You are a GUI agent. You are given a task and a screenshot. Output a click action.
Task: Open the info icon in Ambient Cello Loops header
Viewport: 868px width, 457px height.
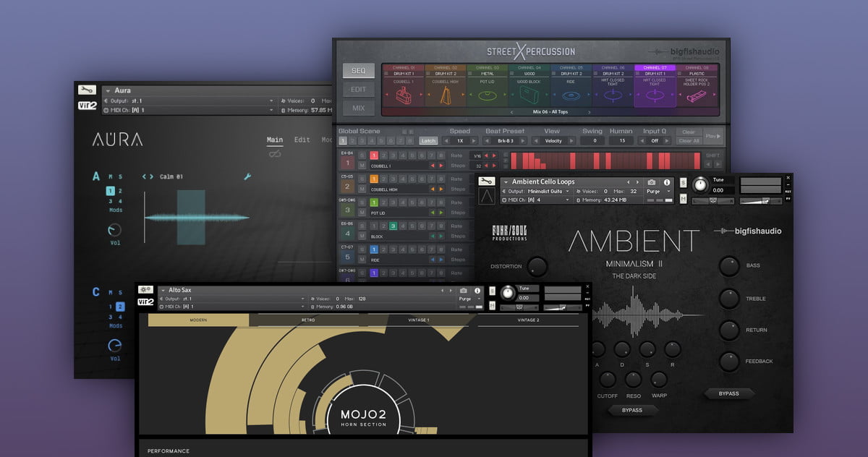pos(666,182)
